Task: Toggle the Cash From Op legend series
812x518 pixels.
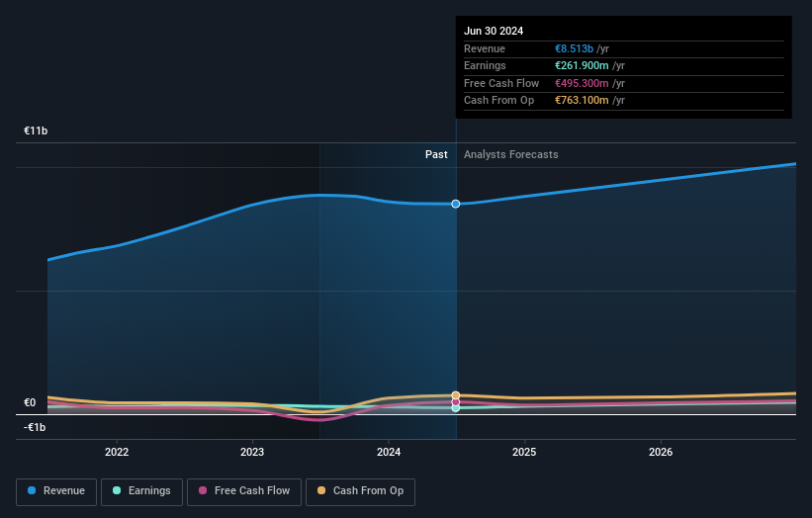Action: [360, 491]
